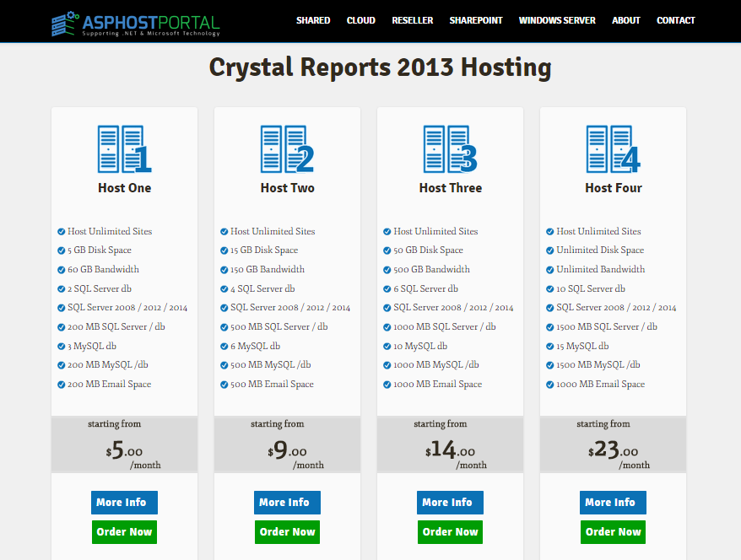Order the Host One plan now
The height and width of the screenshot is (560, 741).
tap(124, 532)
